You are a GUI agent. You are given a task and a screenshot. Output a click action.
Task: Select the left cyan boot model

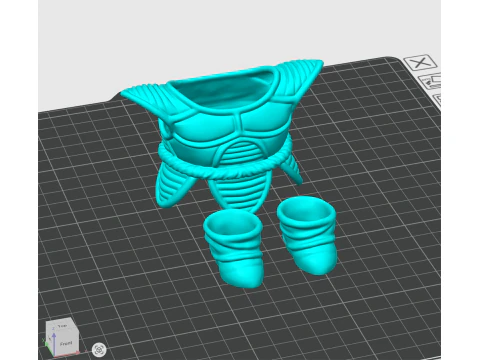point(234,248)
